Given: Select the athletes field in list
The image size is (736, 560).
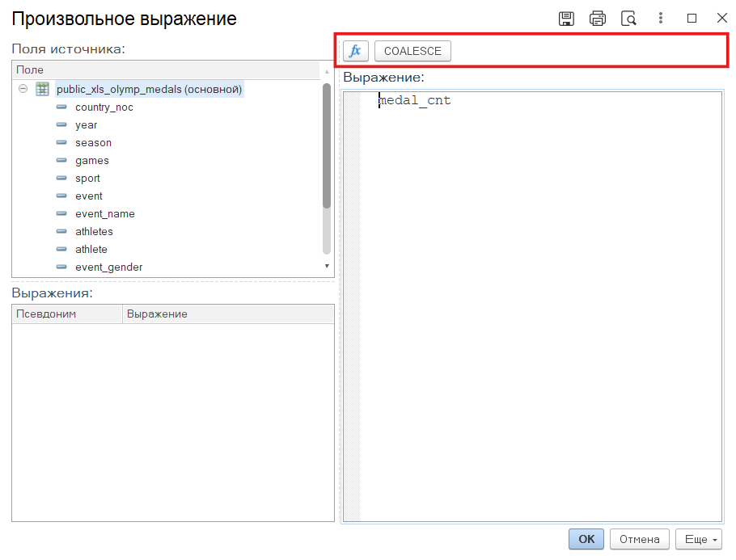Looking at the screenshot, I should (94, 232).
